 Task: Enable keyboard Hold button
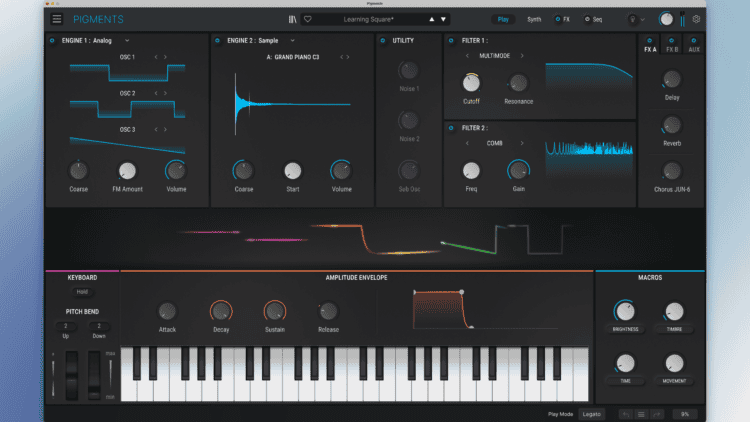point(82,292)
